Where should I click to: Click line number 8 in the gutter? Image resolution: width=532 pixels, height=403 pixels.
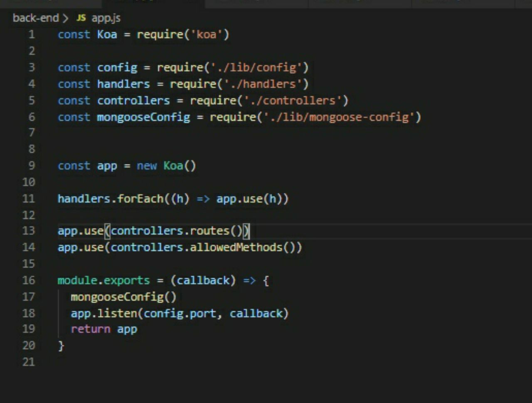point(32,149)
